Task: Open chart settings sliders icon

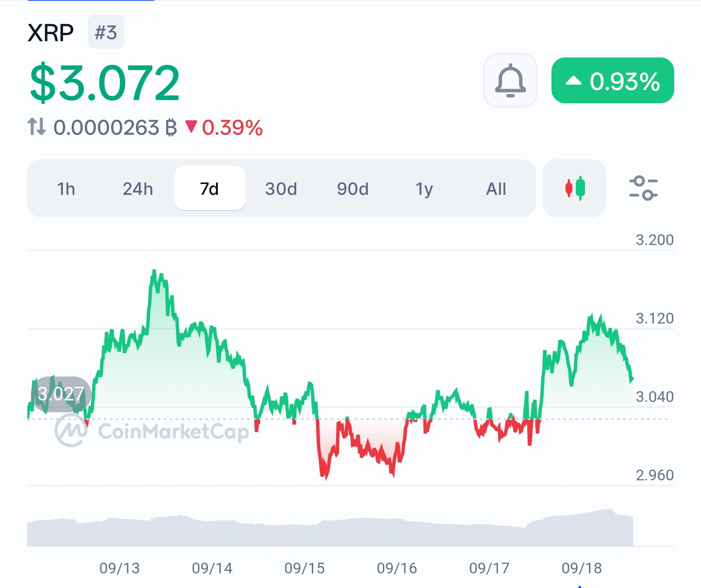Action: point(643,188)
